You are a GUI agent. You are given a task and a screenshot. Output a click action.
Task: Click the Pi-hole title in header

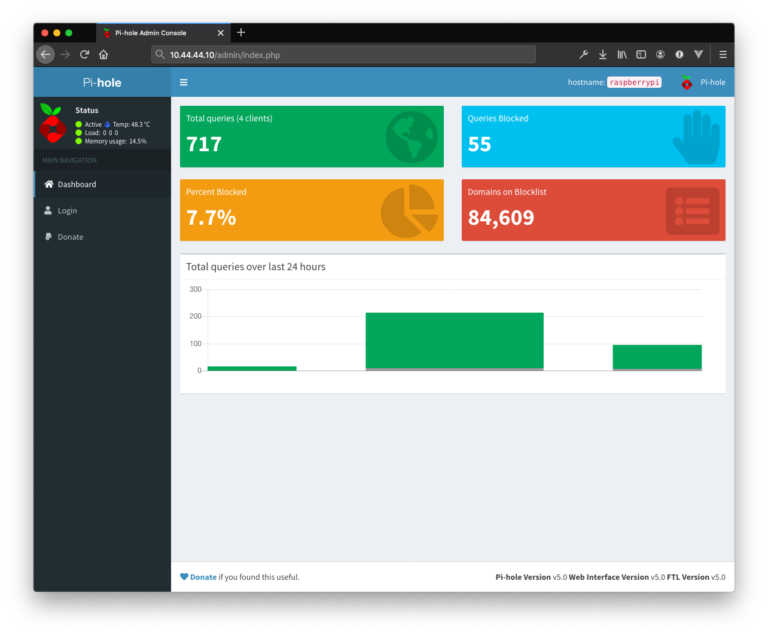(102, 82)
